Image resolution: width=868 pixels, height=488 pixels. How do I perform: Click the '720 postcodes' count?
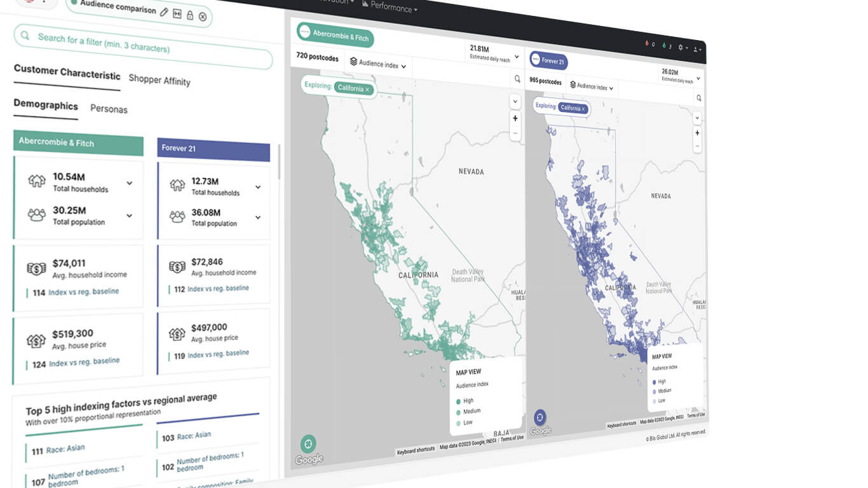pyautogui.click(x=318, y=57)
